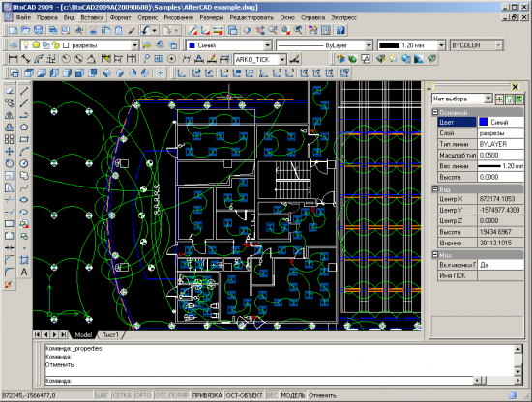The image size is (532, 402).
Task: Select the Hatch tool icon
Action: click(x=24, y=260)
